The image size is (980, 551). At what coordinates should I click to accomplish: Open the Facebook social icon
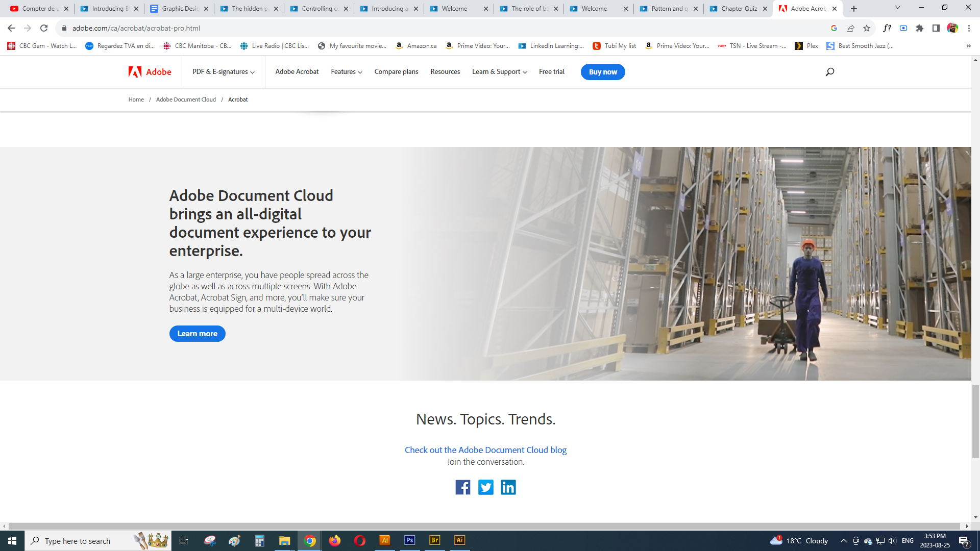(462, 487)
